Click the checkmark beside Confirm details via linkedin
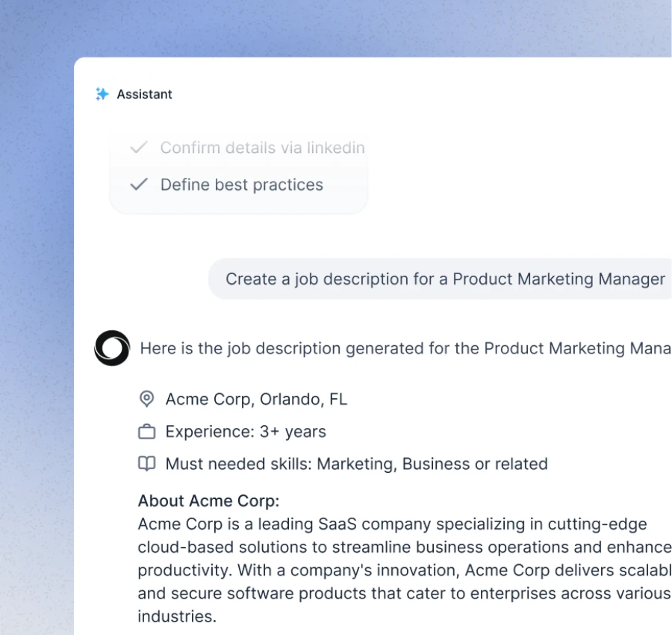 pyautogui.click(x=139, y=148)
